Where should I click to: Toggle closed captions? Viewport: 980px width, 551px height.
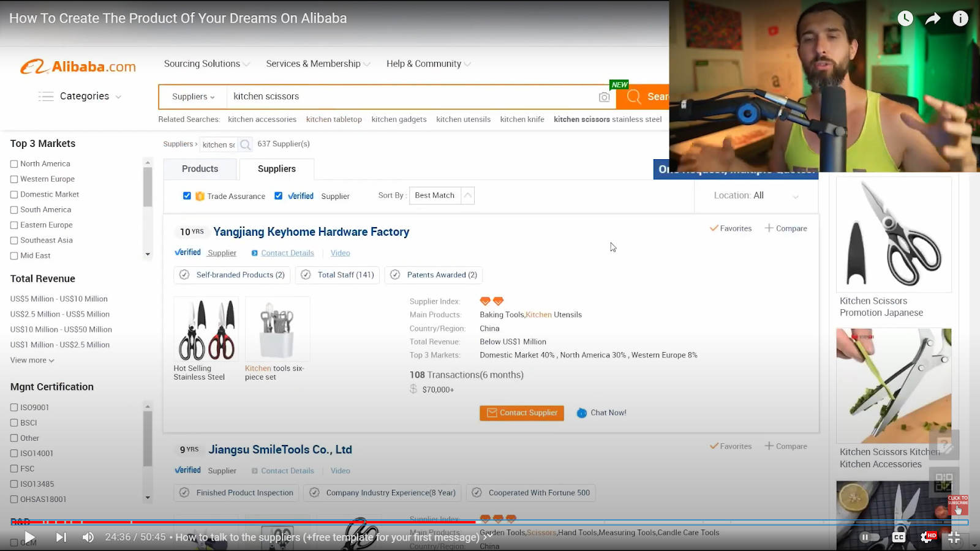pos(899,537)
